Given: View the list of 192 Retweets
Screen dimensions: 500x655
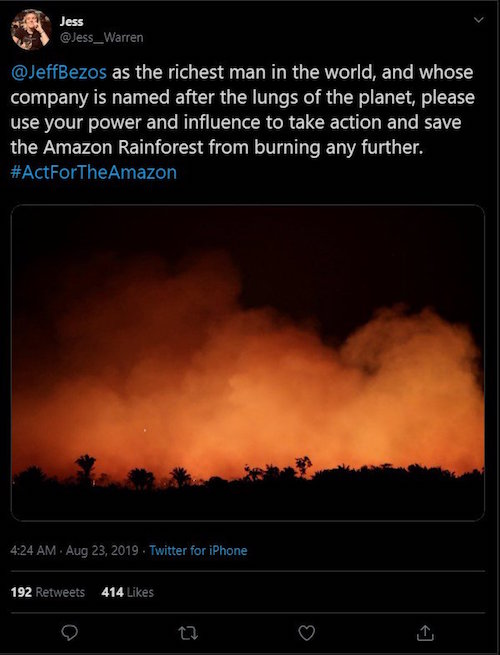Looking at the screenshot, I should coord(48,592).
